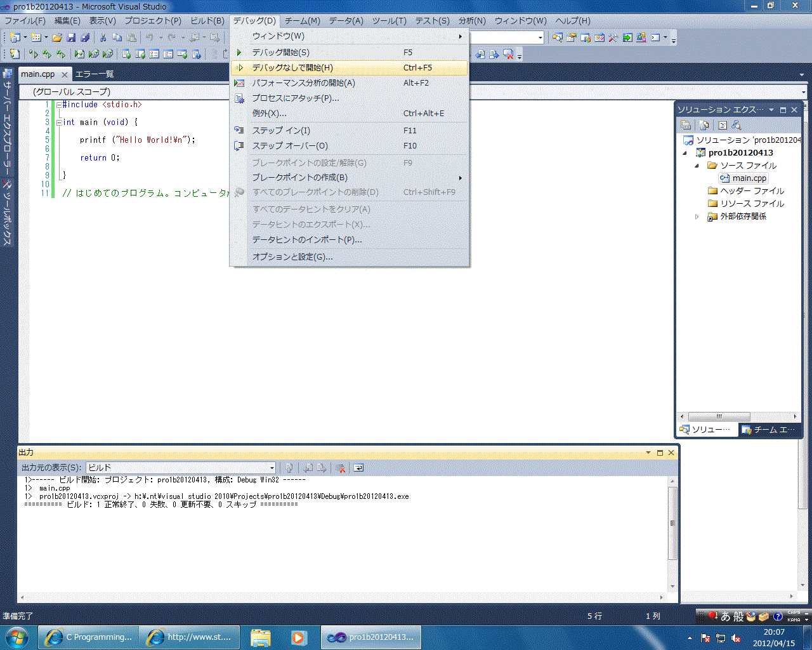
Task: Click the Japanese IME あ language bar indicator
Action: pos(725,616)
